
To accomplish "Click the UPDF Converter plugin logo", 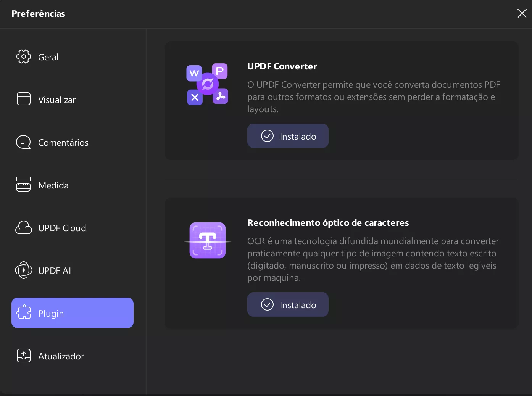I will (207, 84).
